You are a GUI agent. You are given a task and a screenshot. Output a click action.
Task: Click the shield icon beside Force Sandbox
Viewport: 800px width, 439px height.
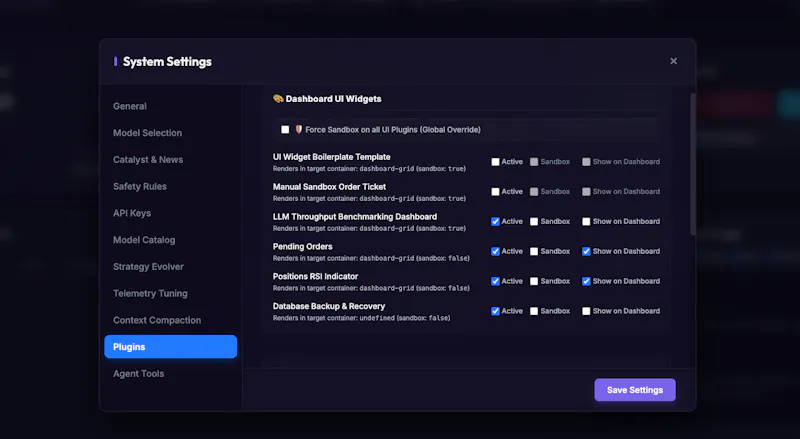298,130
